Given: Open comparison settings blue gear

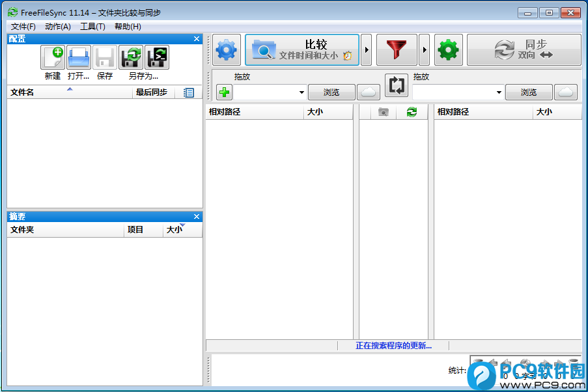Looking at the screenshot, I should coord(227,50).
